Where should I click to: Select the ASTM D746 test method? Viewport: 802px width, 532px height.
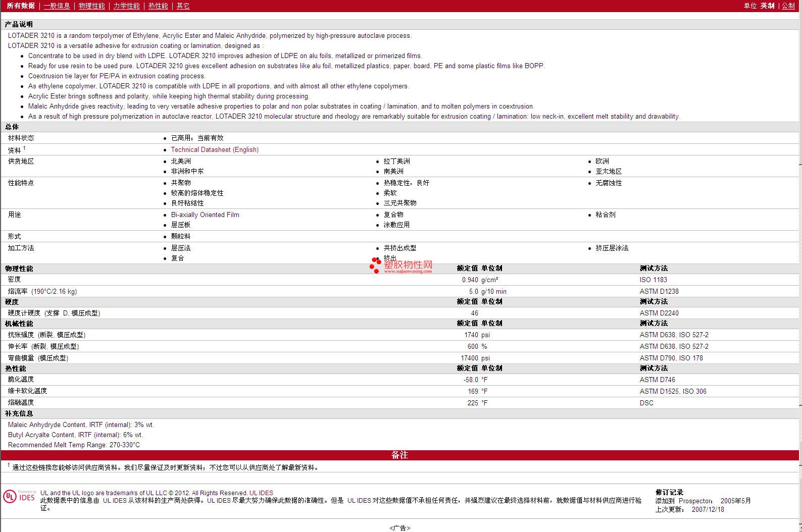[x=658, y=380]
